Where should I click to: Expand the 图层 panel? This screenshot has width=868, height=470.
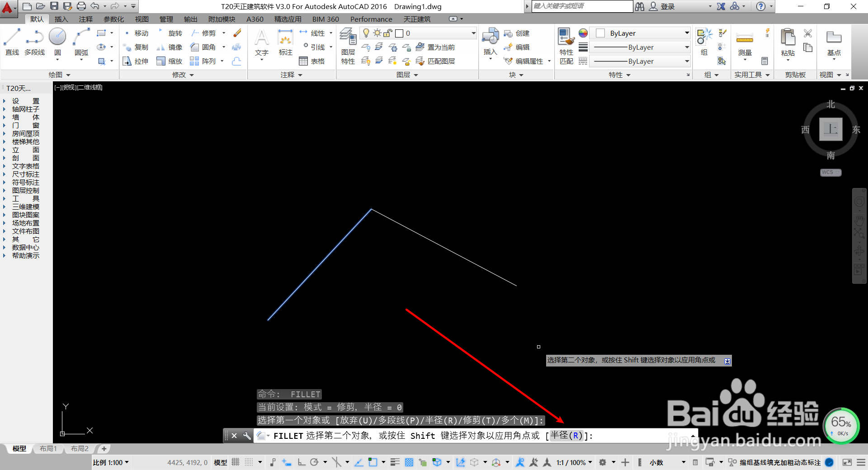[407, 75]
